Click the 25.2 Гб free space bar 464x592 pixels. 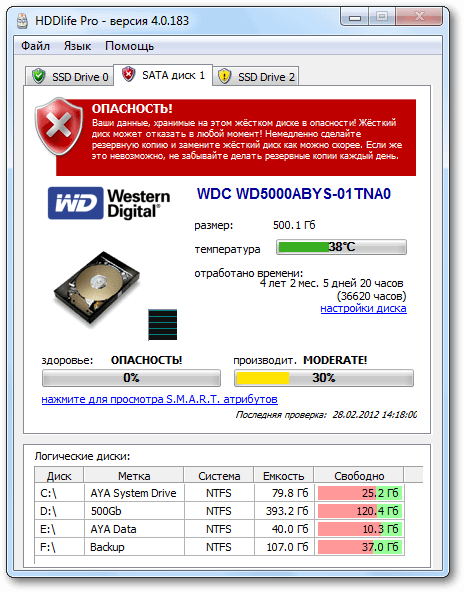tap(360, 493)
